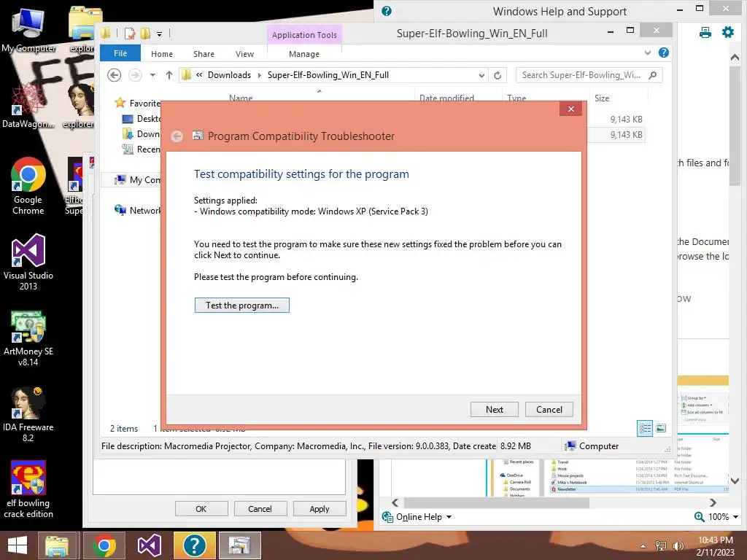Click the 9,143 KB size of first file

pyautogui.click(x=626, y=119)
